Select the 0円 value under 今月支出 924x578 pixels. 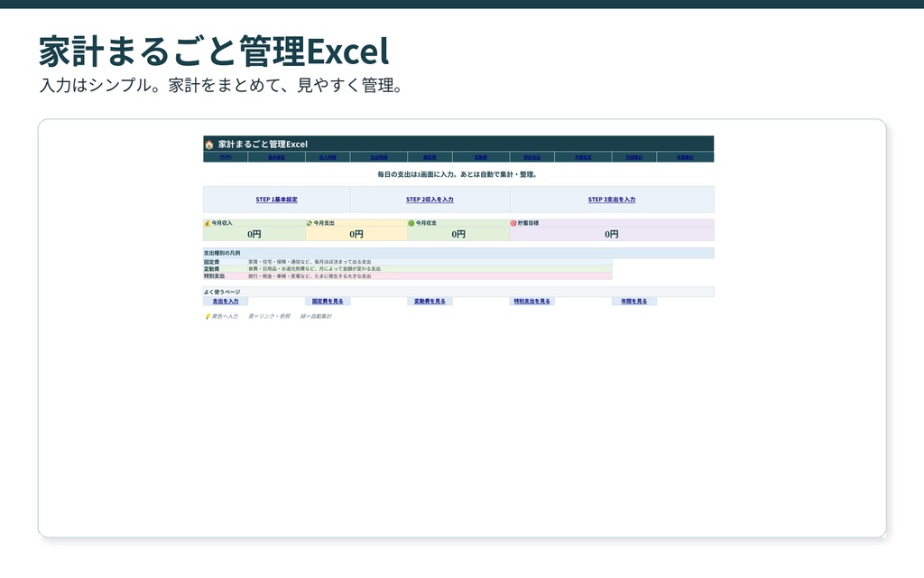[356, 234]
